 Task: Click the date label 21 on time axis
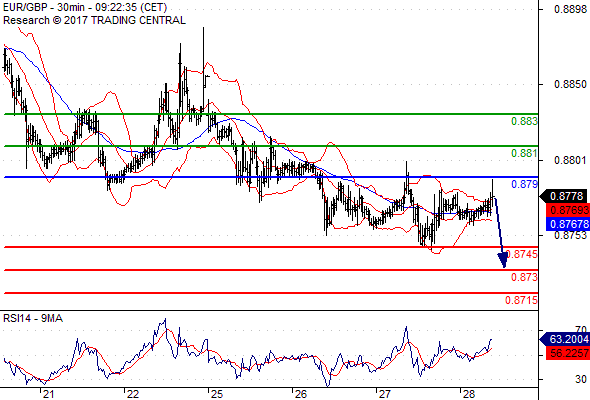point(48,394)
